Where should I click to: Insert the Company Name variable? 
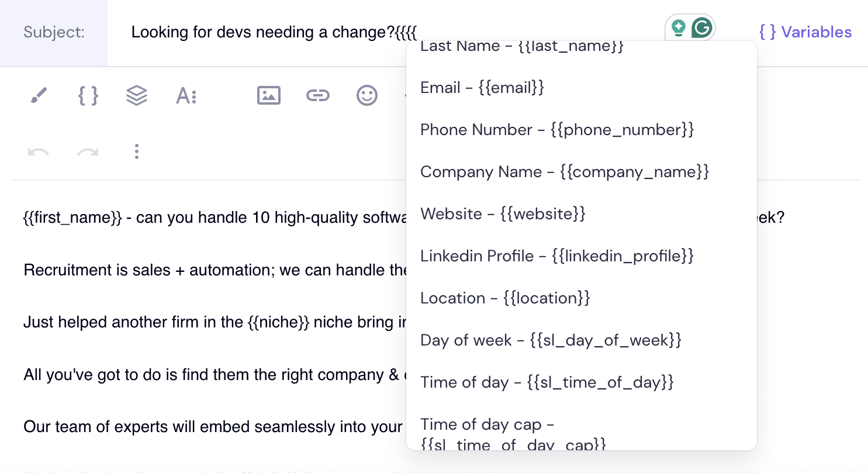pyautogui.click(x=564, y=172)
